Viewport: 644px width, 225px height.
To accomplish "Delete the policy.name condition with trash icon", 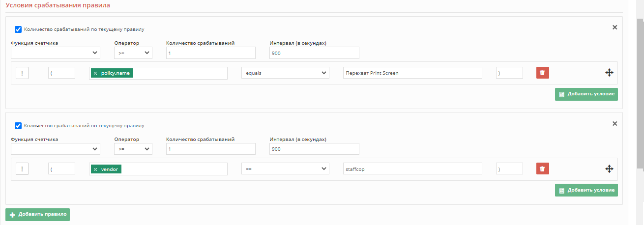I will coord(542,73).
